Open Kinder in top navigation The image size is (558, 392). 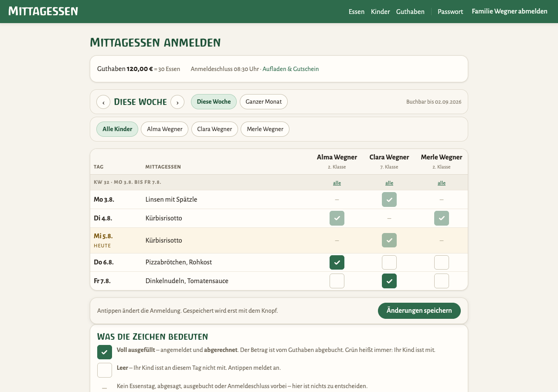point(380,12)
